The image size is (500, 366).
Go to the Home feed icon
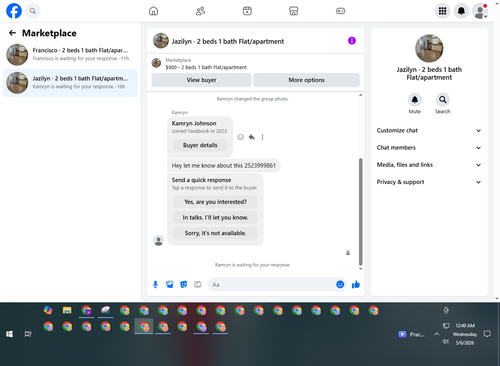click(153, 11)
